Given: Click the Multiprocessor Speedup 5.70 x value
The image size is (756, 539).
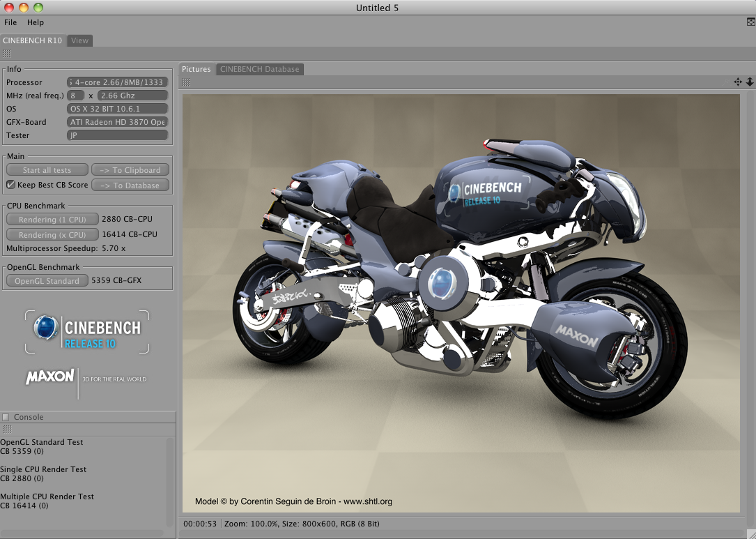Looking at the screenshot, I should tap(114, 248).
